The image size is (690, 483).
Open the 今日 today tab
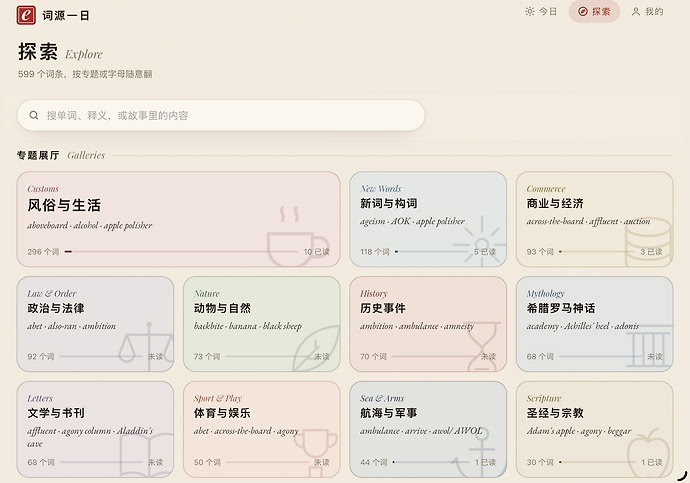[541, 11]
